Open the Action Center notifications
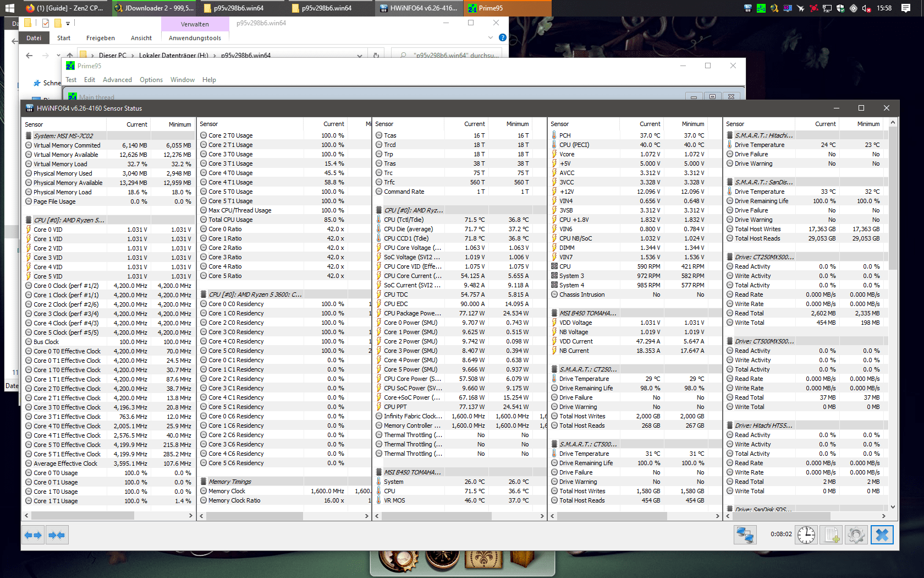924x578 pixels. (x=906, y=8)
